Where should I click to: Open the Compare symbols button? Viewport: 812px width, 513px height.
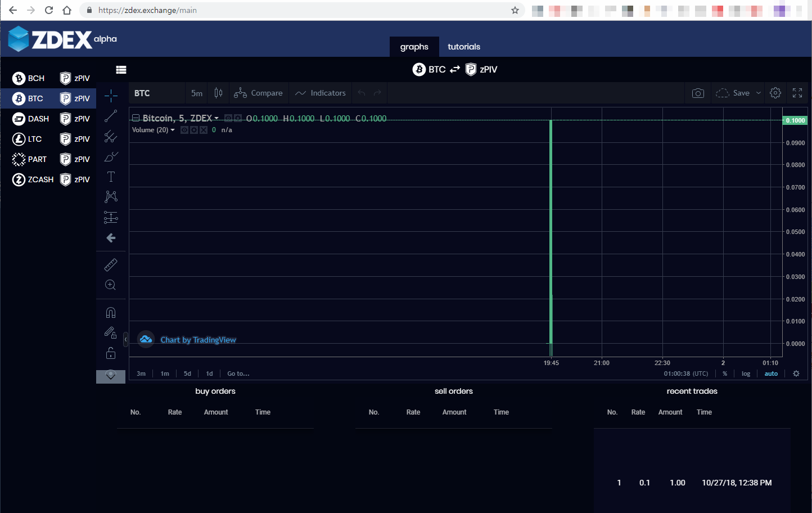(x=258, y=93)
